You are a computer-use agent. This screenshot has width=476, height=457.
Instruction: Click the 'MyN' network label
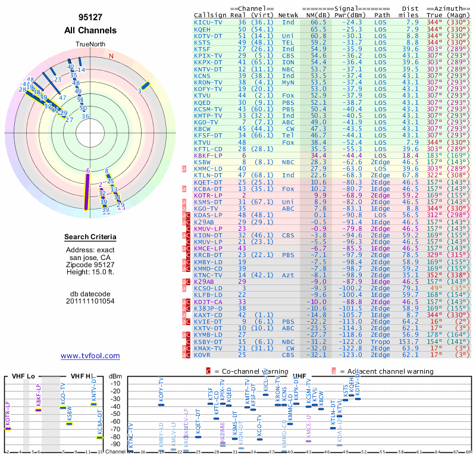coord(288,83)
